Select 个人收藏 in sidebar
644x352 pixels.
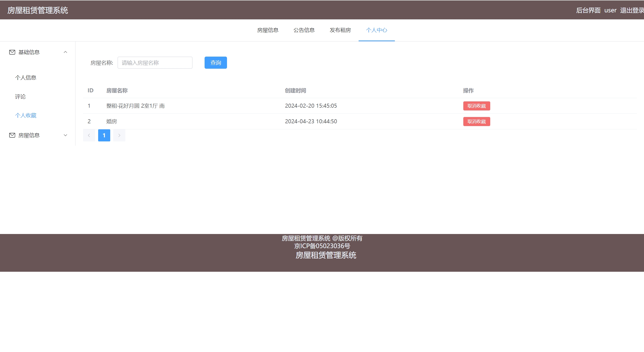click(26, 115)
